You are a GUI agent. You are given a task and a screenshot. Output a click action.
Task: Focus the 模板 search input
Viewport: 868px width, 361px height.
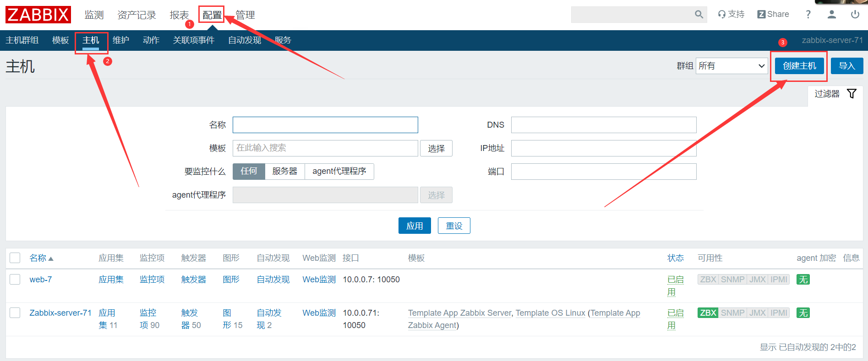[x=325, y=148]
